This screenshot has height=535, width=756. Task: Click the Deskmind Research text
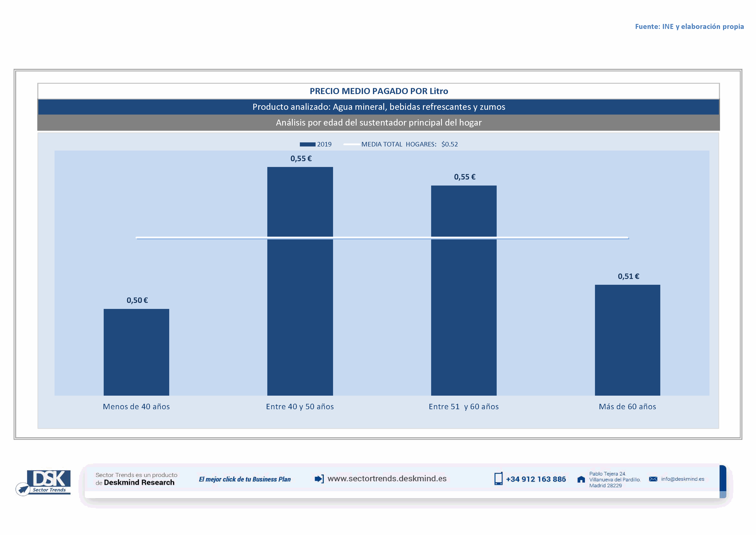pyautogui.click(x=139, y=483)
